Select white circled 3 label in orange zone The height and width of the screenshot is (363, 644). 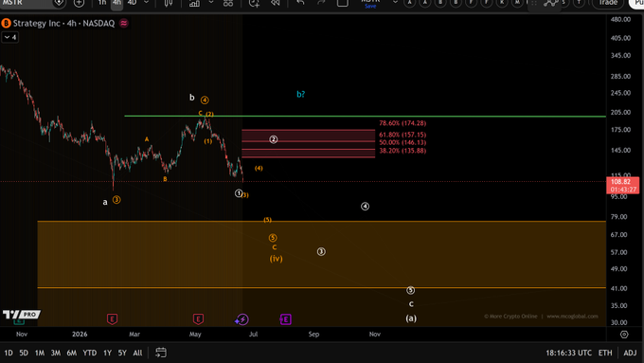coord(321,251)
